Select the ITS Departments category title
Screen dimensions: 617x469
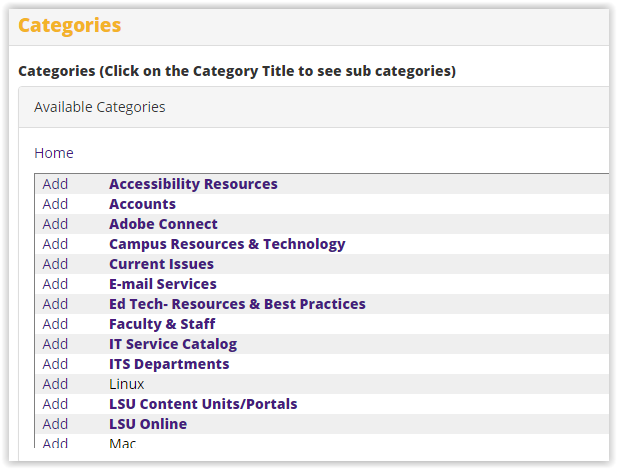pos(169,364)
